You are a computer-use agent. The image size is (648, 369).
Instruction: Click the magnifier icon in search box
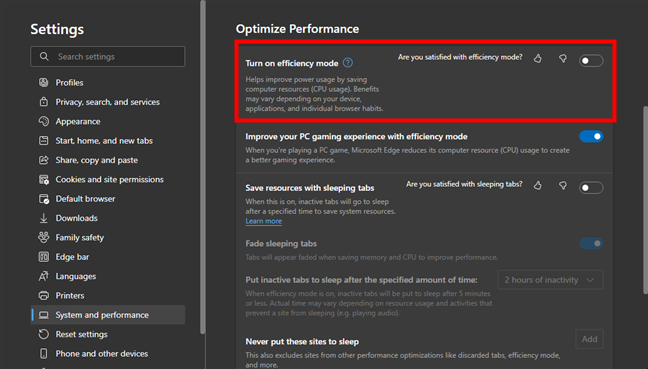(x=44, y=56)
